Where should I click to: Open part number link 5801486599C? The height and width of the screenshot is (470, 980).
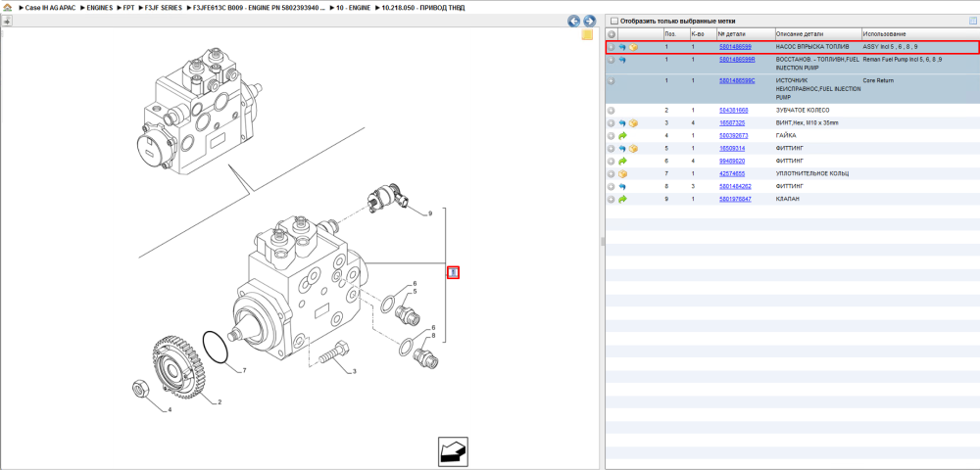pos(737,80)
